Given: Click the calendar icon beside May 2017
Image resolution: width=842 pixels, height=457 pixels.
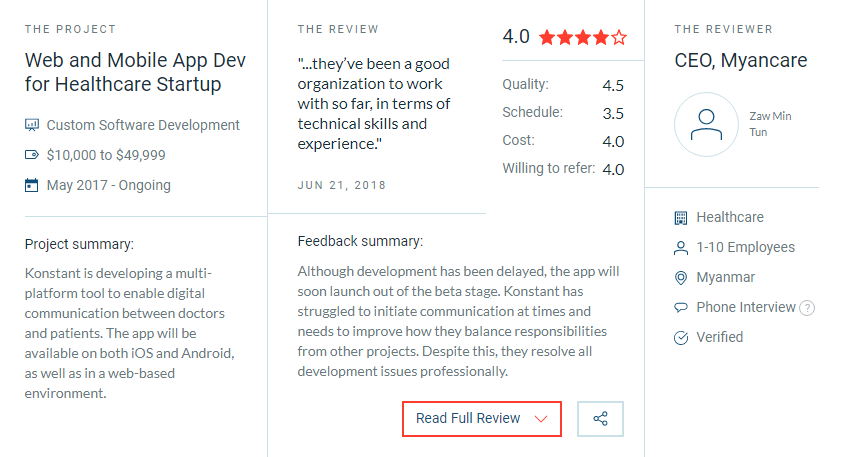Looking at the screenshot, I should (x=32, y=185).
